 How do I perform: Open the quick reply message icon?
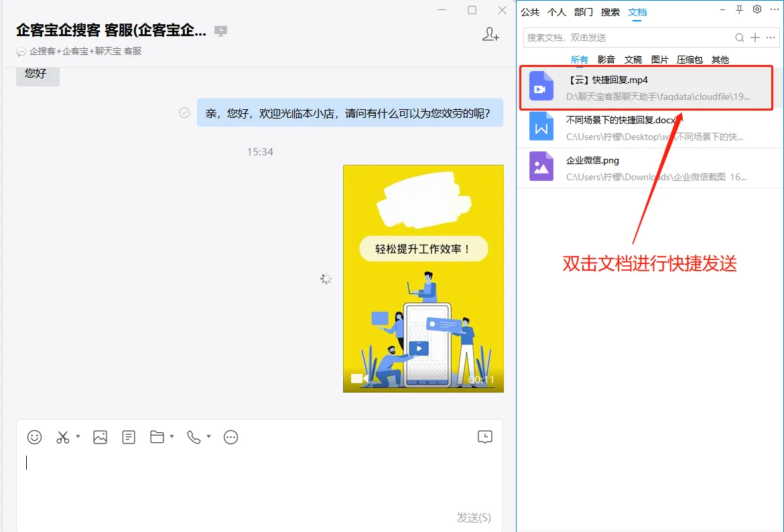484,437
